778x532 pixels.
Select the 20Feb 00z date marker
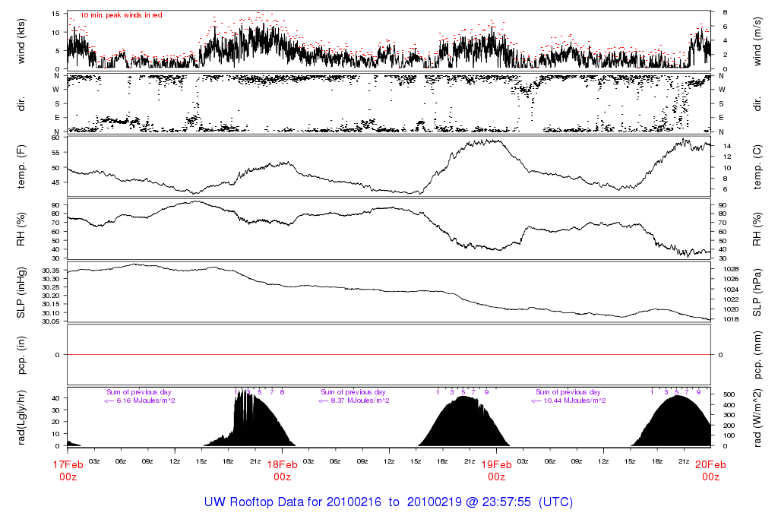coord(710,470)
